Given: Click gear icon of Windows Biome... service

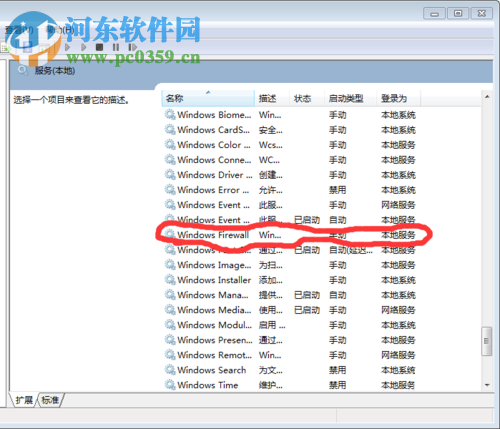Looking at the screenshot, I should coord(170,115).
